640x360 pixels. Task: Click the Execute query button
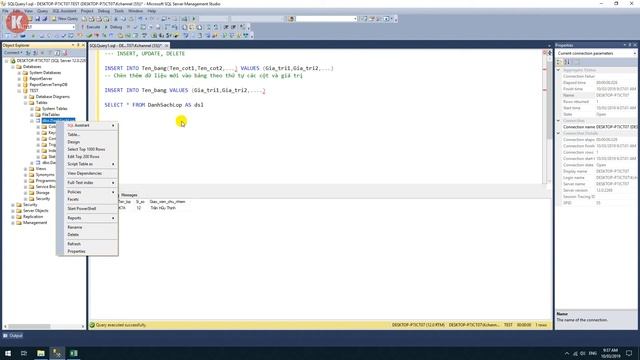pyautogui.click(x=91, y=27)
